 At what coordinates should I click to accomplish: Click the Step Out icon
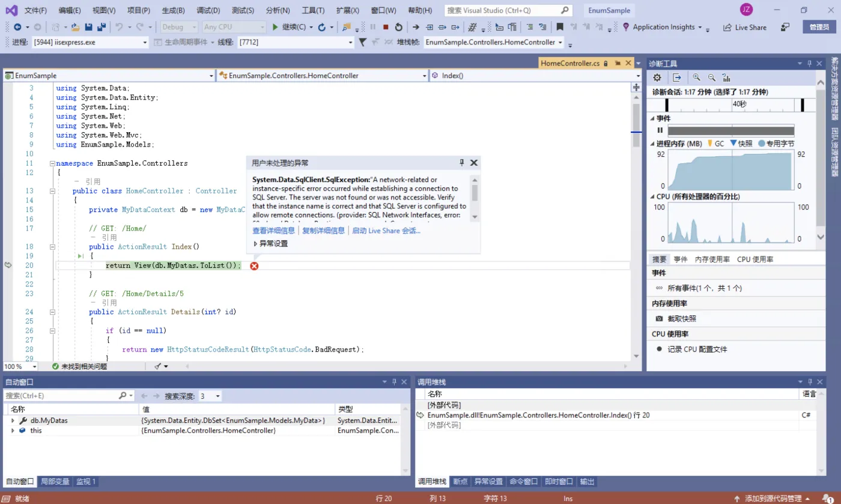[x=455, y=27]
